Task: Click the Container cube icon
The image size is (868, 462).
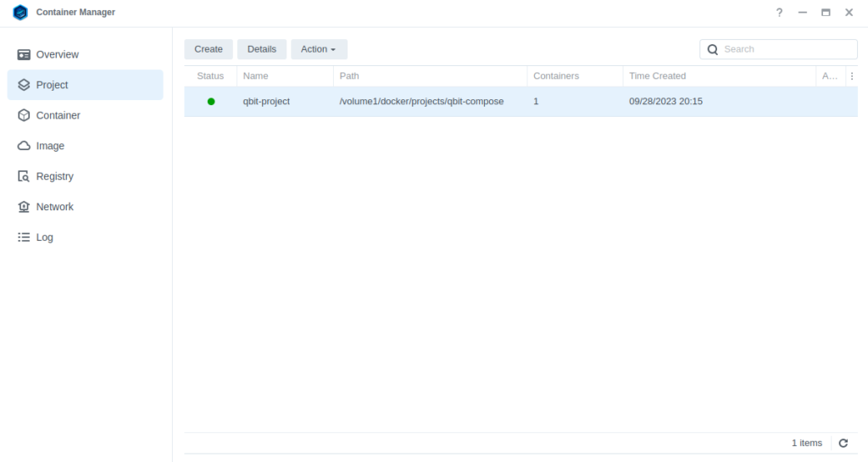Action: (x=24, y=115)
